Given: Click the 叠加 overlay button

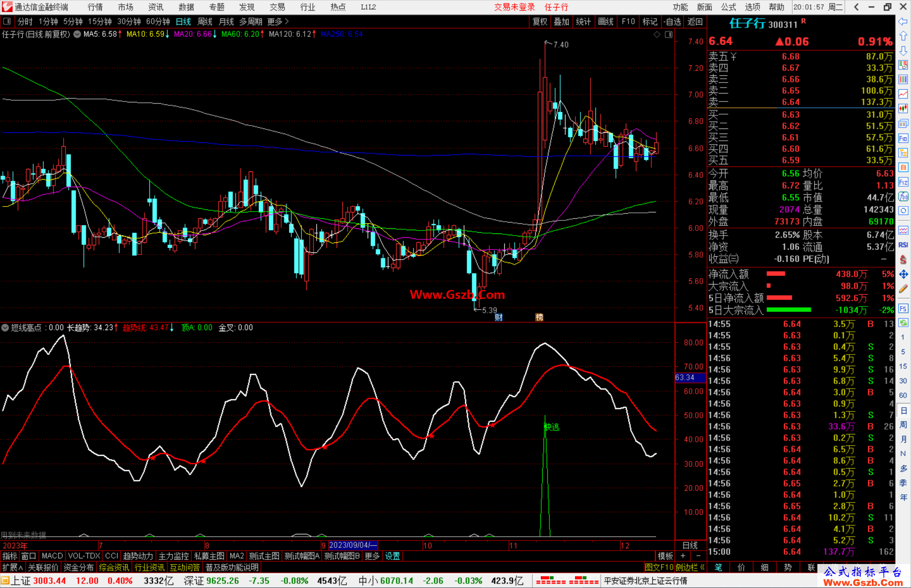Looking at the screenshot, I should [x=561, y=21].
